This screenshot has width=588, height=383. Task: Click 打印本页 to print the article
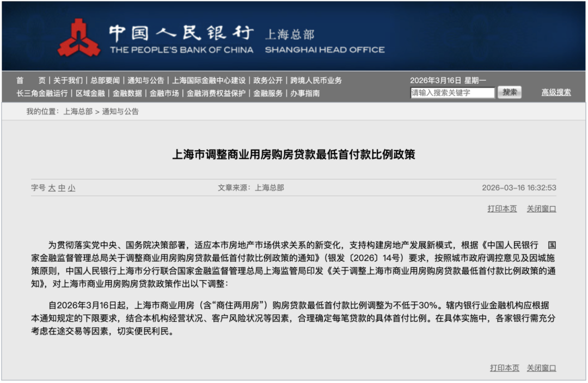click(501, 209)
